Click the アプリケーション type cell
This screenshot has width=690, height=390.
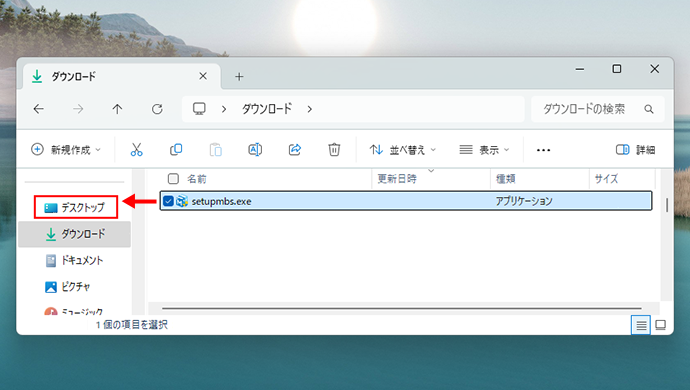524,201
